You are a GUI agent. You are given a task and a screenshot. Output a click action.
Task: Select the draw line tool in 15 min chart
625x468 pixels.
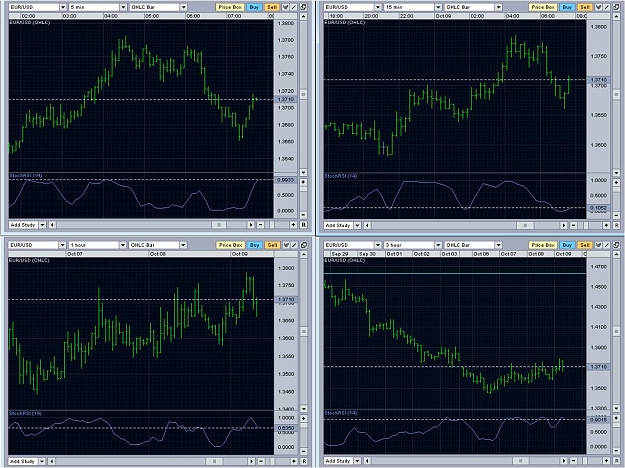pos(607,7)
